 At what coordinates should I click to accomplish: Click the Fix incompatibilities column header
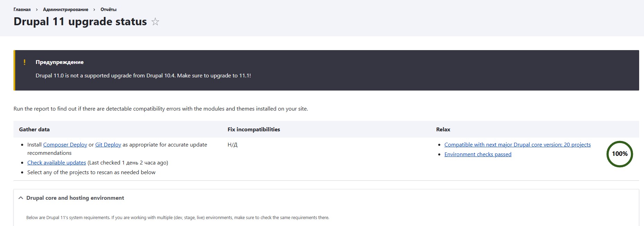(x=254, y=130)
